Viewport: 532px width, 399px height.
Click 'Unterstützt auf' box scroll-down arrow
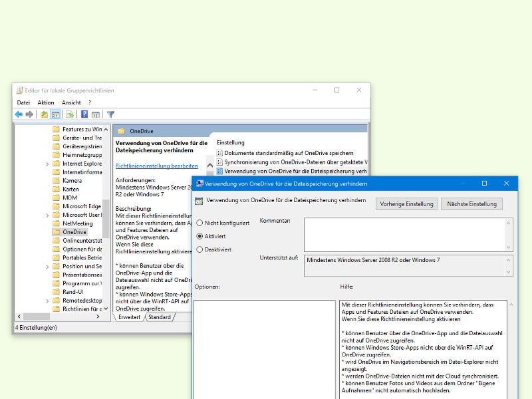pyautogui.click(x=508, y=272)
